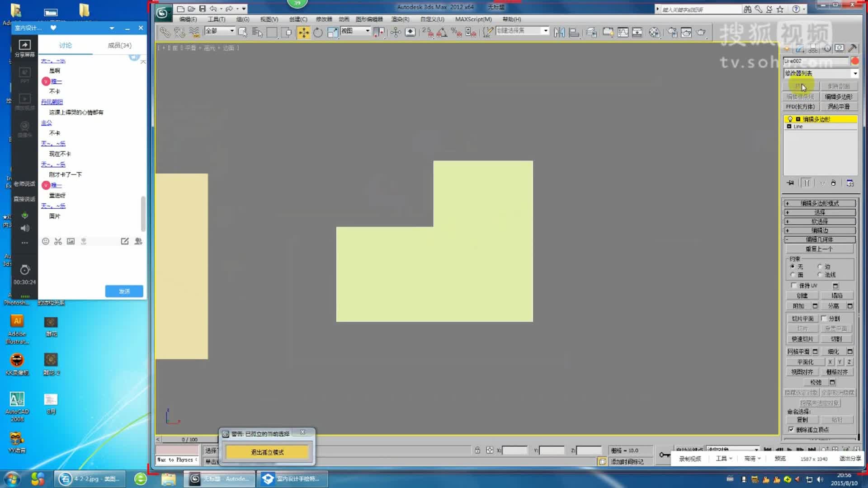Click the Select by Name icon

(257, 32)
